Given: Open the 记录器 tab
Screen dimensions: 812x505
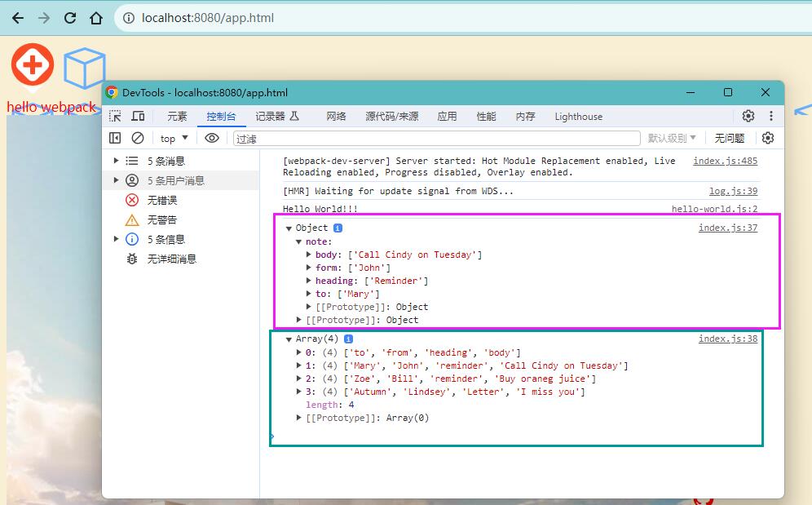Looking at the screenshot, I should 277,117.
